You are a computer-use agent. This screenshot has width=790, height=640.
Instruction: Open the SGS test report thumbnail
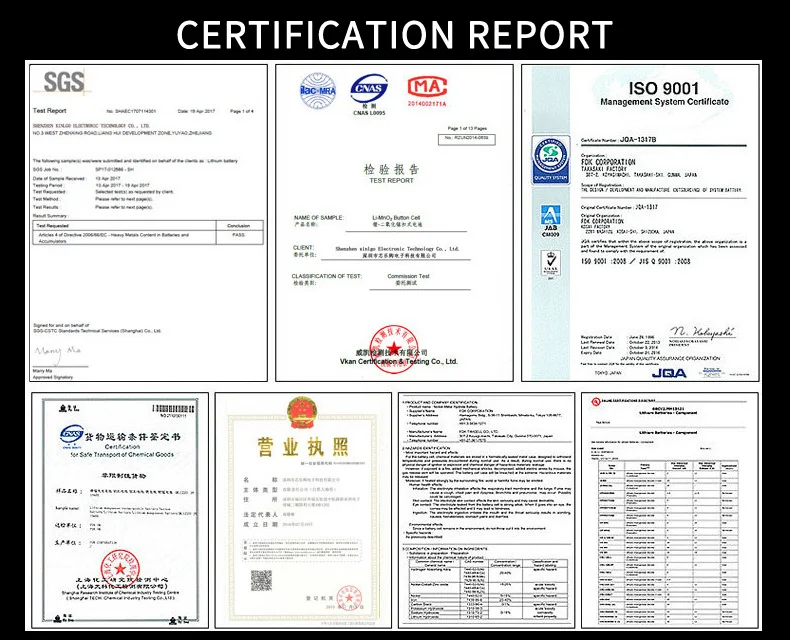coord(149,223)
